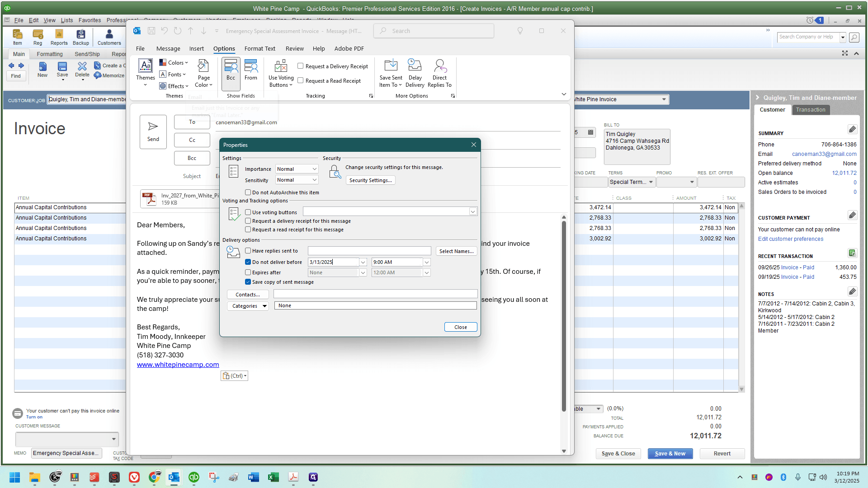Open the Adobe PDF ribbon tab
Viewport: 868px width, 488px height.
click(x=349, y=49)
